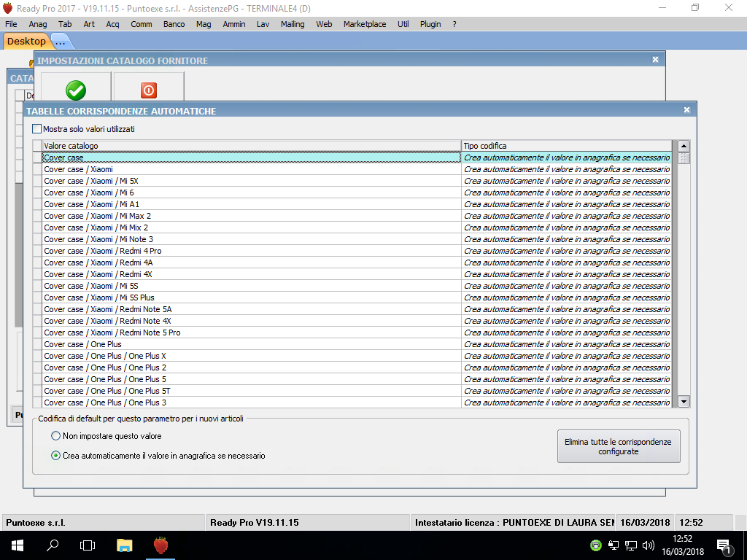The width and height of the screenshot is (747, 560).
Task: Select row 'Cover case / Xiaomi / Mi 6'
Action: click(252, 192)
